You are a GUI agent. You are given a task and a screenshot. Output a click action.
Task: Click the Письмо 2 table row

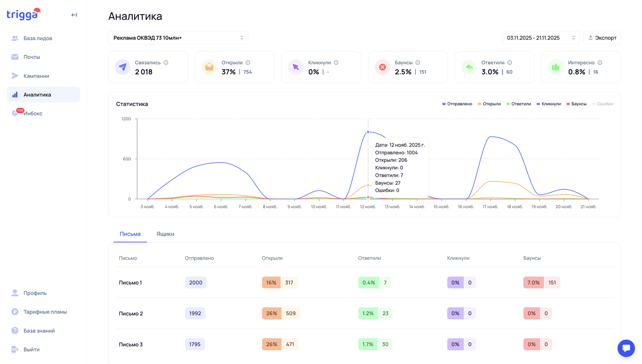pos(131,313)
